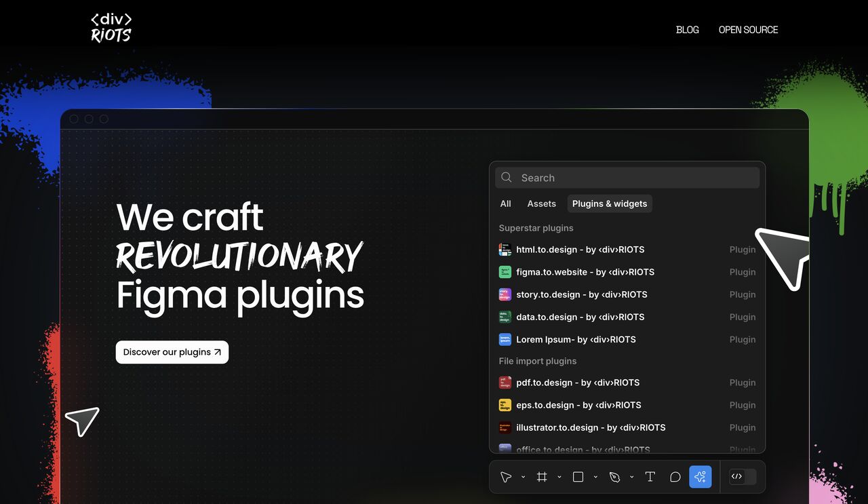Screen dimensions: 868x504
Task: Select 'pdf.to.design - by <div>RIOTS' row text
Action: tap(578, 383)
